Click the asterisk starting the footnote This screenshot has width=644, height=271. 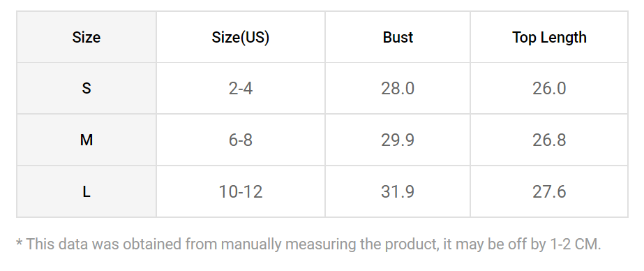tap(19, 242)
